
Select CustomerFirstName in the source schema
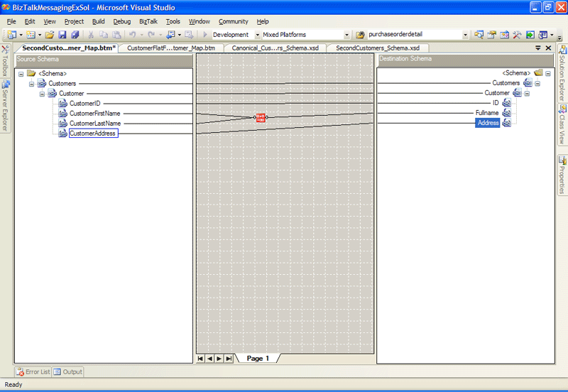click(x=94, y=114)
